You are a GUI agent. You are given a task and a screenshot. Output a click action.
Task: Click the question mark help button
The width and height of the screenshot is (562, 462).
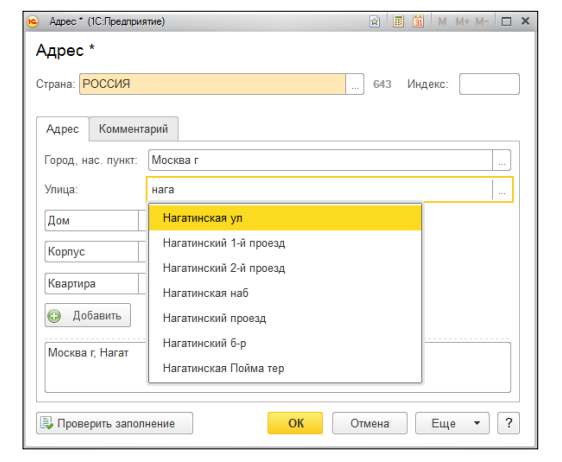508,423
